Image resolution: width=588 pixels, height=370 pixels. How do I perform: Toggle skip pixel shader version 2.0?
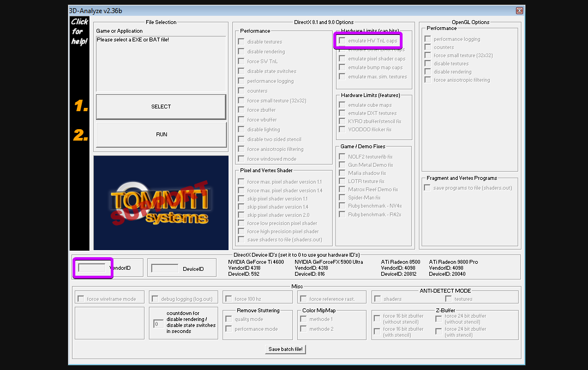pos(241,215)
